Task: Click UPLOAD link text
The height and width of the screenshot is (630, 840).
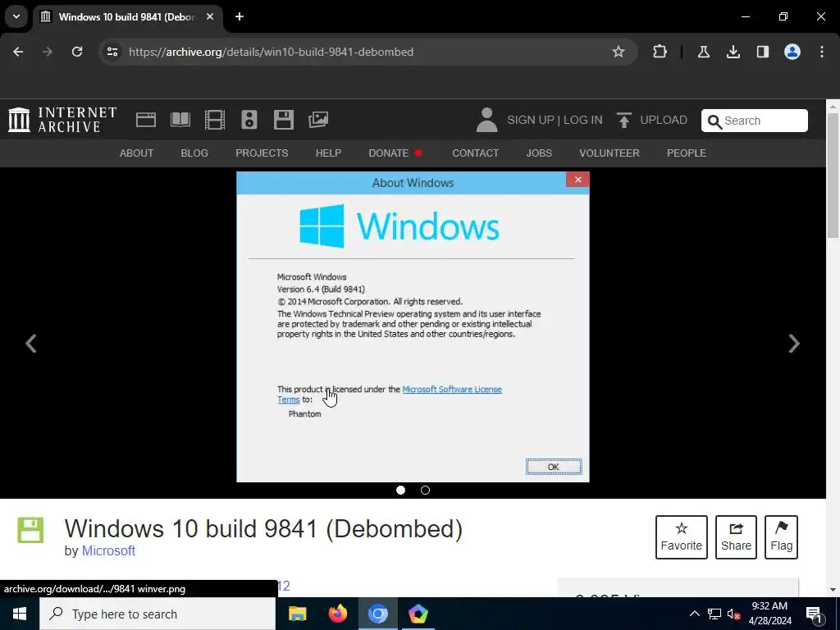Action: coord(664,120)
